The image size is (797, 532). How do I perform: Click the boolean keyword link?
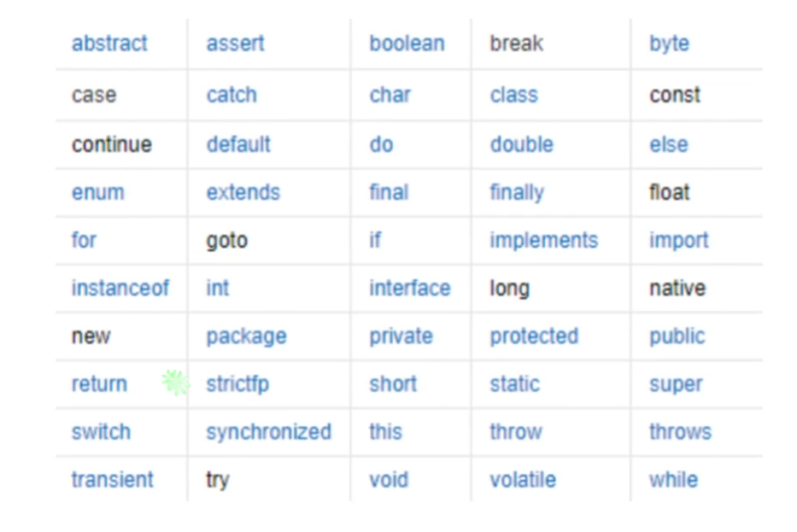[407, 44]
